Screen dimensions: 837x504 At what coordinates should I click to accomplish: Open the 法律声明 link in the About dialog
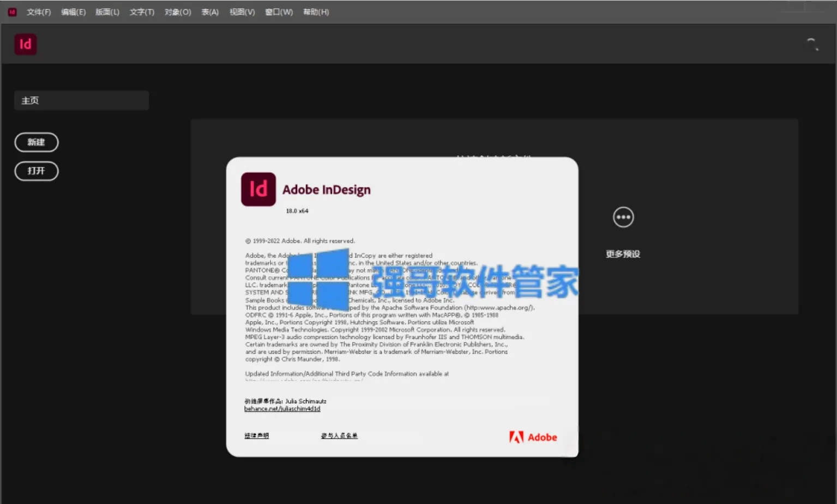click(x=257, y=435)
